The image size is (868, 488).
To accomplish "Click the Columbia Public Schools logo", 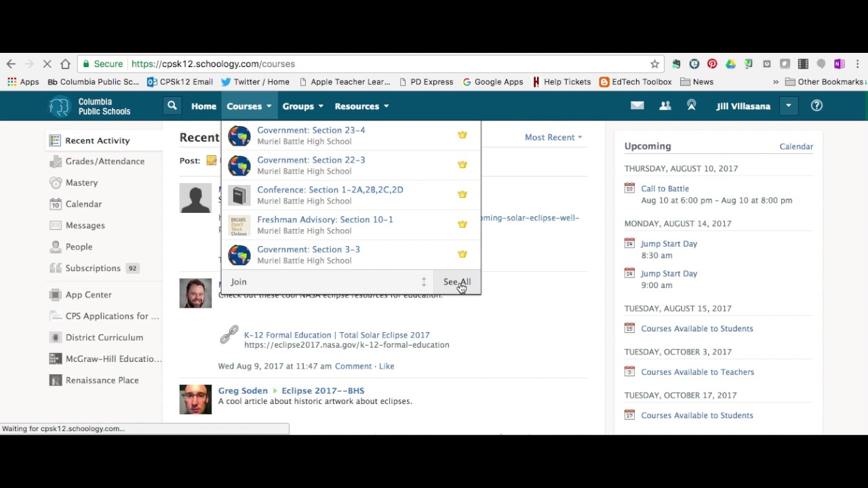I will [x=90, y=106].
